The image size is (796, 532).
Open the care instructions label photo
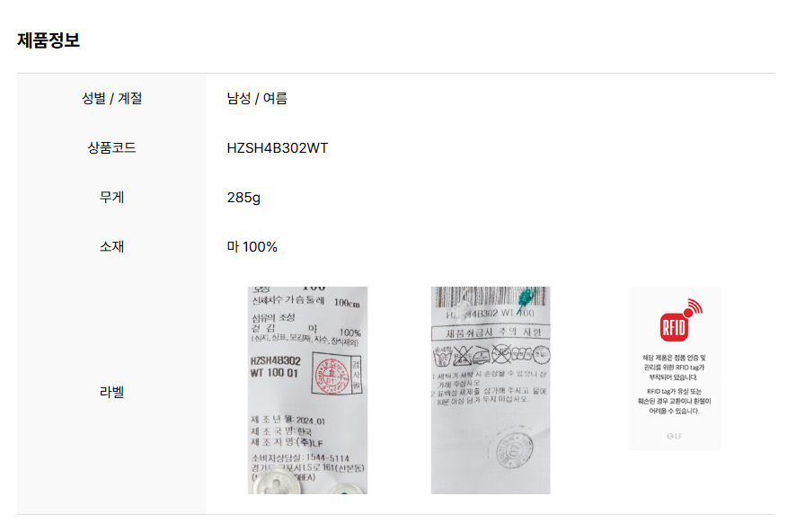click(491, 390)
